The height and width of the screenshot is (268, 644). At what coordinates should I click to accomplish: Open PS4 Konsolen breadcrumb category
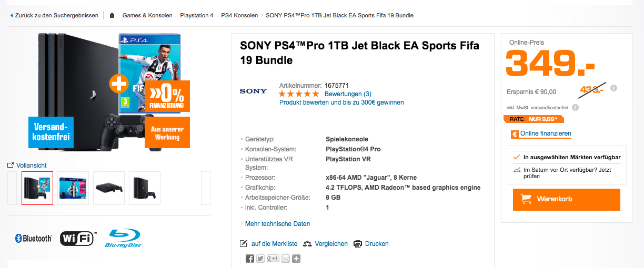pyautogui.click(x=239, y=15)
